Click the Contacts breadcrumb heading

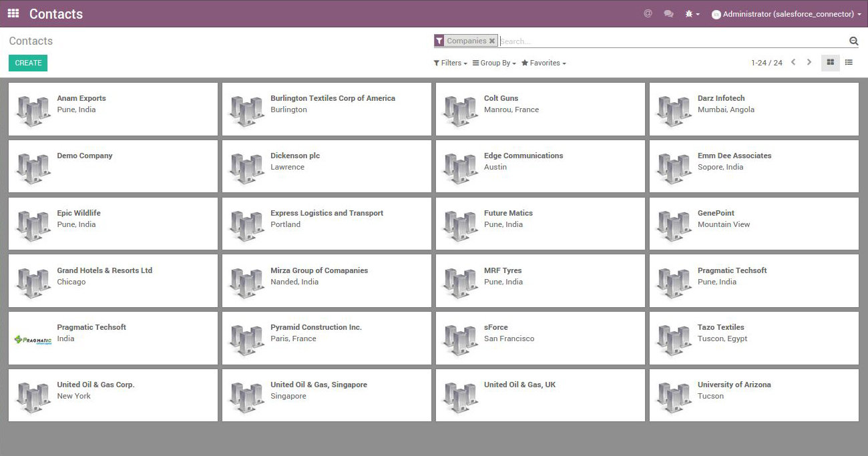tap(31, 41)
